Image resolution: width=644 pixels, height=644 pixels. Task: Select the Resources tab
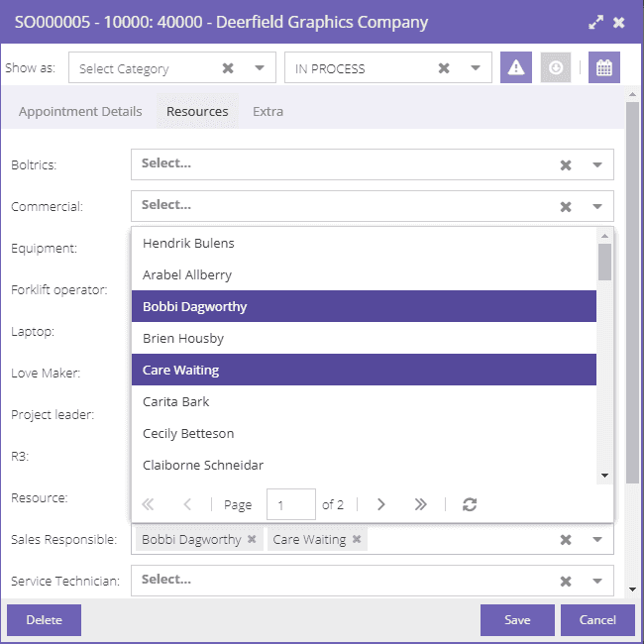[x=197, y=111]
